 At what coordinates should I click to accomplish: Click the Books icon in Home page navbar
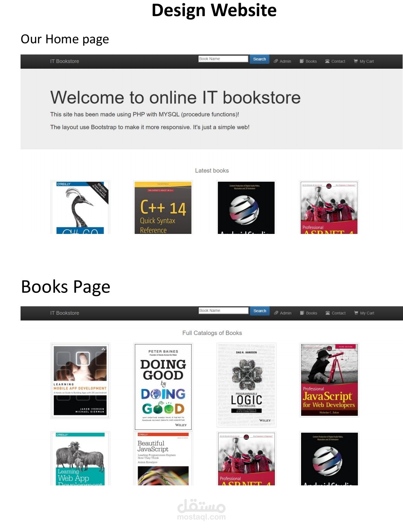click(x=302, y=61)
